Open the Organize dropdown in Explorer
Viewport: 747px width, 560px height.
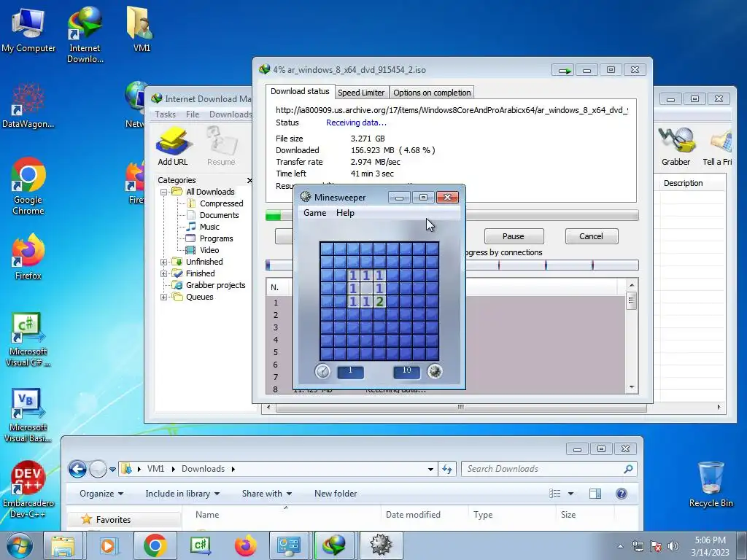(x=101, y=494)
